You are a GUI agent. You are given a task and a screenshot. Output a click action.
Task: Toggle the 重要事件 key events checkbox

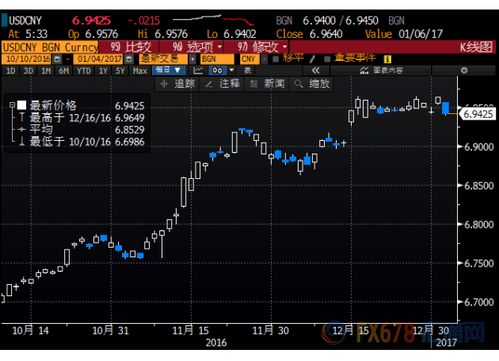pyautogui.click(x=327, y=59)
